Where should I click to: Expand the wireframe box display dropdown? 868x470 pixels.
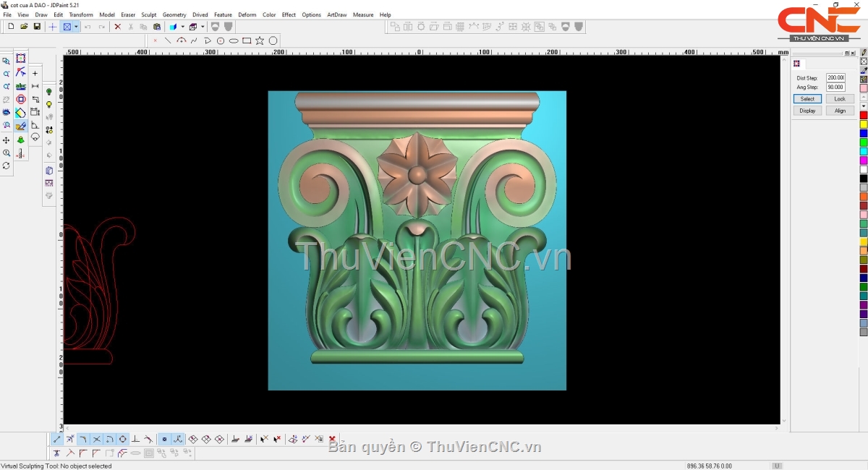pos(203,27)
